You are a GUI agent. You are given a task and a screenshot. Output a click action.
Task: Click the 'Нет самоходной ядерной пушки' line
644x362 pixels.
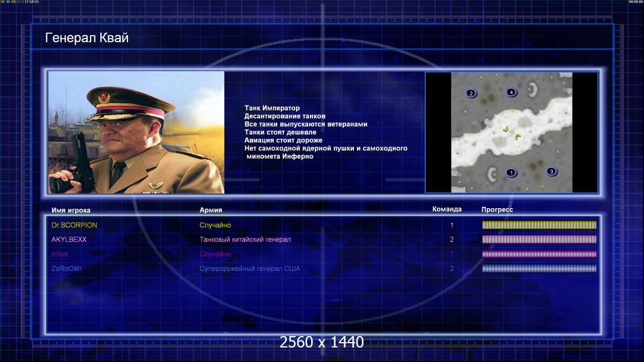[326, 148]
